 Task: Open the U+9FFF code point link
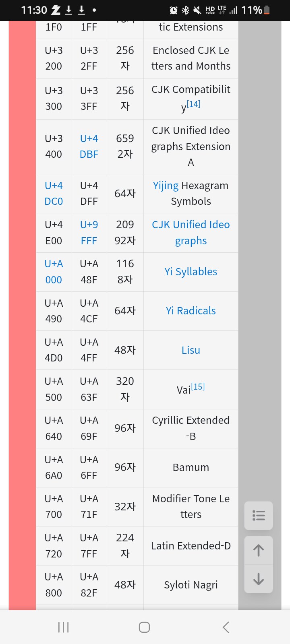89,233
